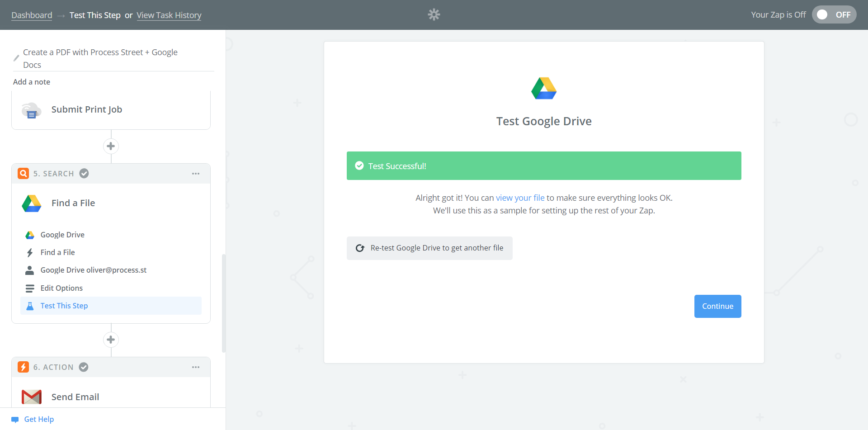Click the Add a note field
868x430 pixels.
(32, 82)
